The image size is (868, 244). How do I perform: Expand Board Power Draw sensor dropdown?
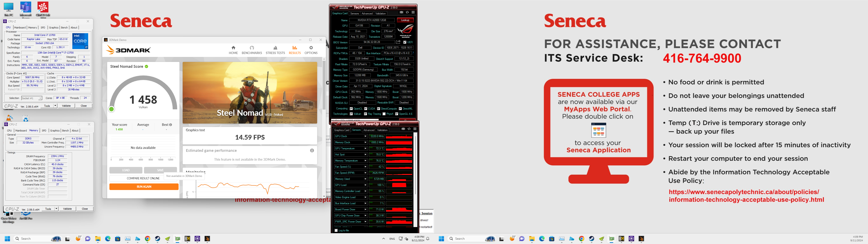365,209
